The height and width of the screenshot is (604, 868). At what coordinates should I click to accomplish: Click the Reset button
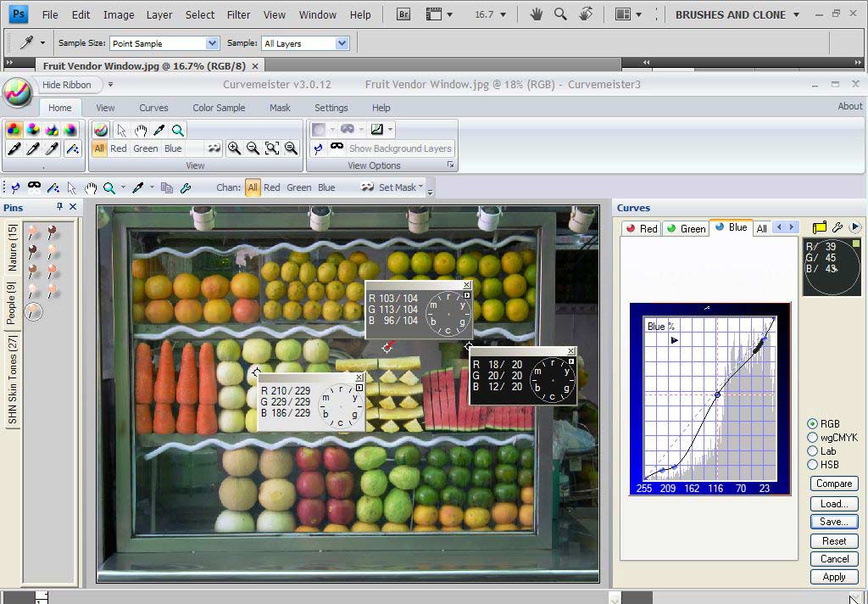(834, 541)
